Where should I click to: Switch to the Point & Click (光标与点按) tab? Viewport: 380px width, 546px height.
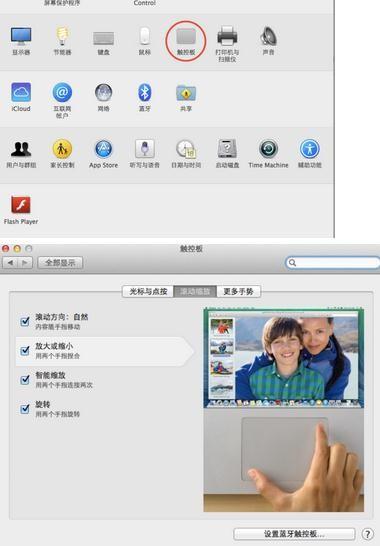click(x=148, y=291)
